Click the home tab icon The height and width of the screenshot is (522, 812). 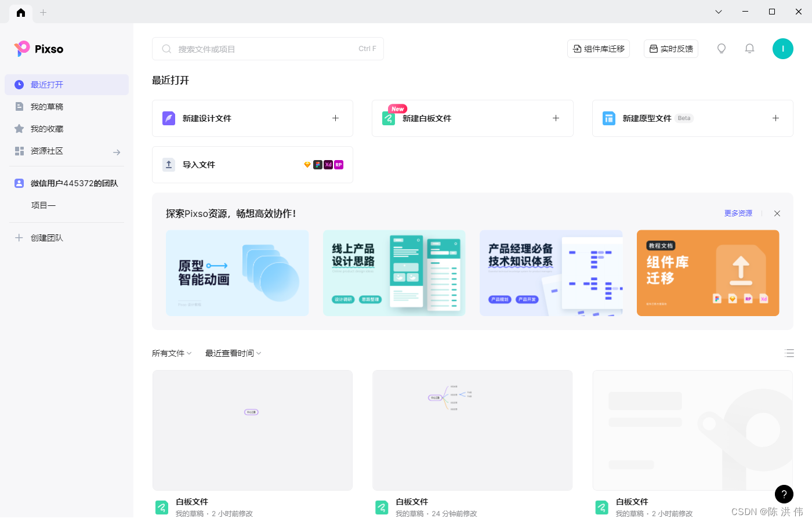(x=21, y=12)
